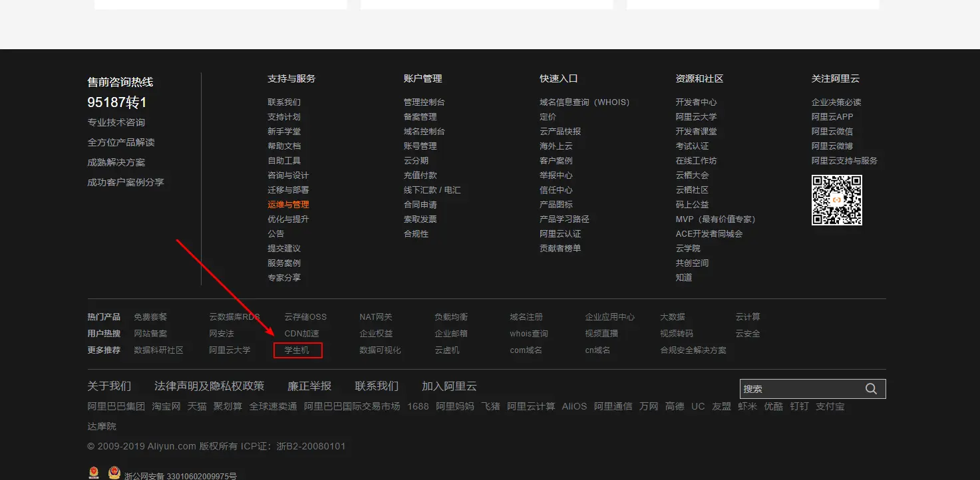Open 域名信息查询（WHOIS）

coord(584,102)
